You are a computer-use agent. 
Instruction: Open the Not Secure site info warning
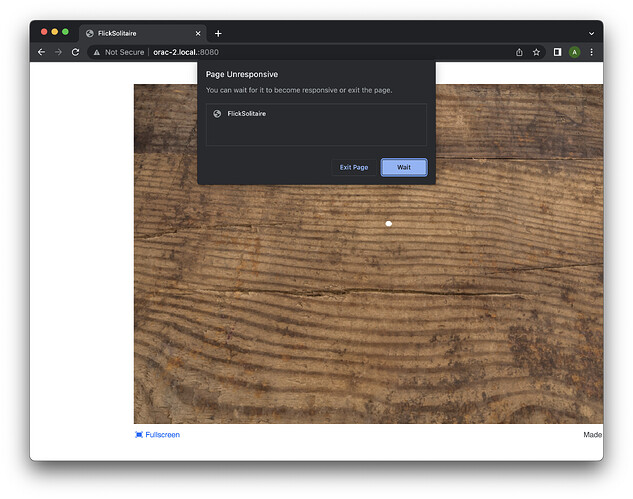(119, 52)
